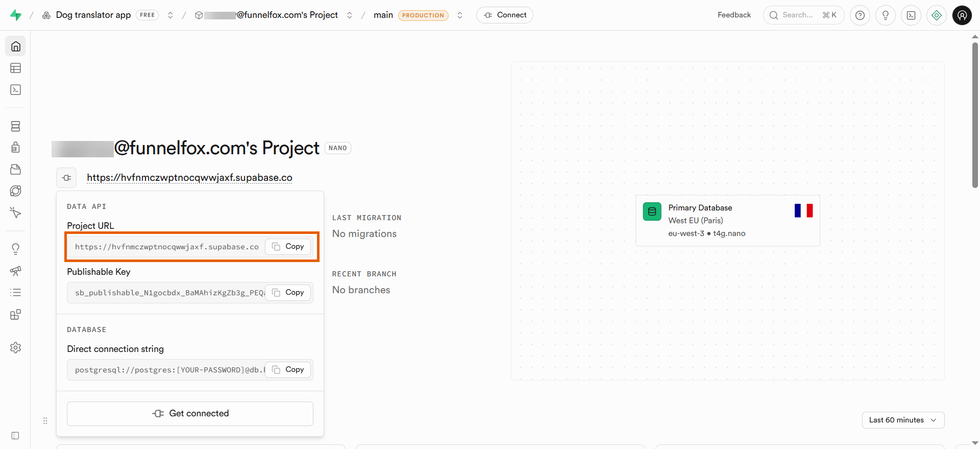Open the Database sidebar icon

click(16, 126)
